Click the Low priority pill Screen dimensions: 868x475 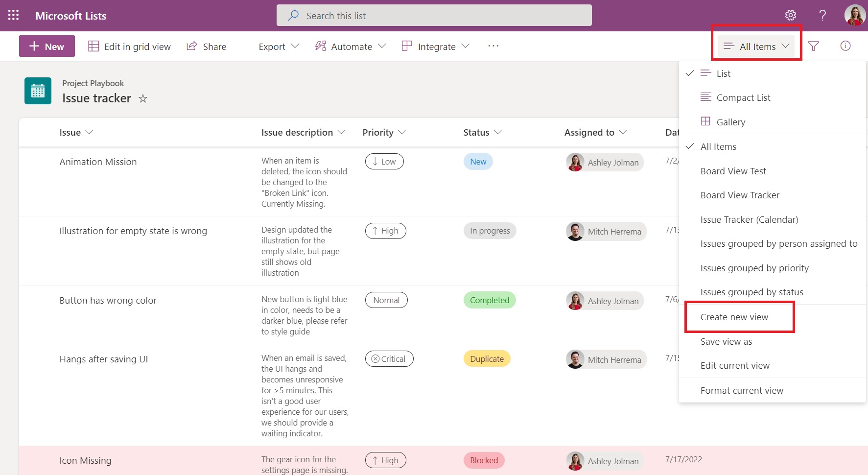point(384,162)
